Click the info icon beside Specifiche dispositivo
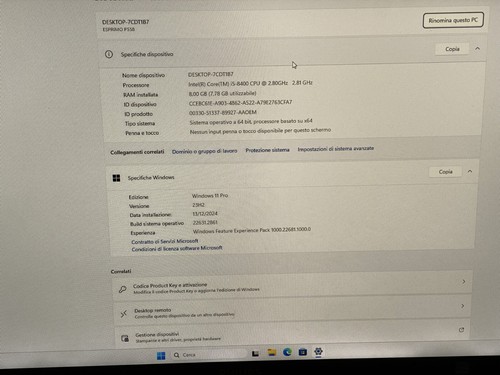This screenshot has height=375, width=500. coord(109,54)
